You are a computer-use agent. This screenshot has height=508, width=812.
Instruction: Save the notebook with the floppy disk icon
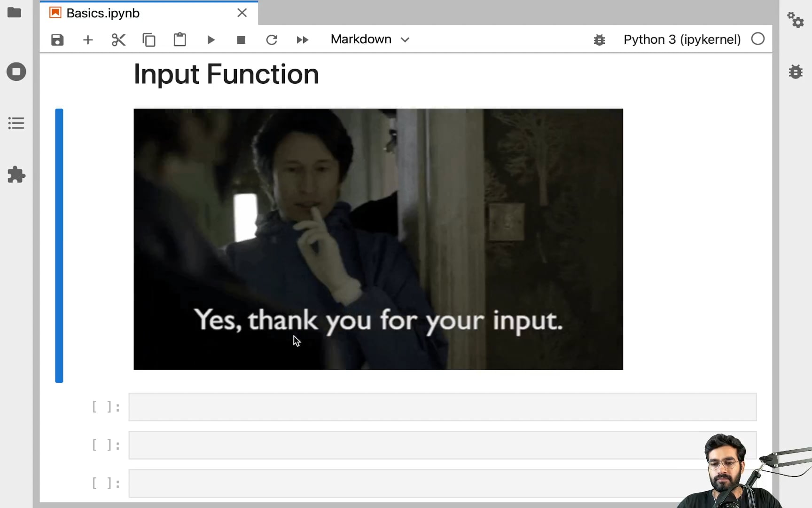point(57,40)
